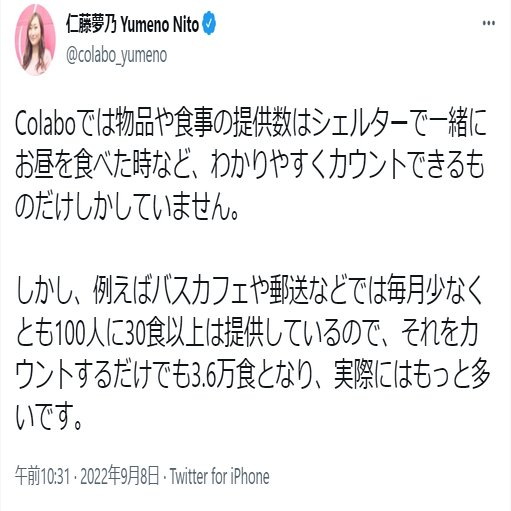This screenshot has width=511, height=511.
Task: Open the tweet's three-dot more options menu
Action: click(489, 23)
